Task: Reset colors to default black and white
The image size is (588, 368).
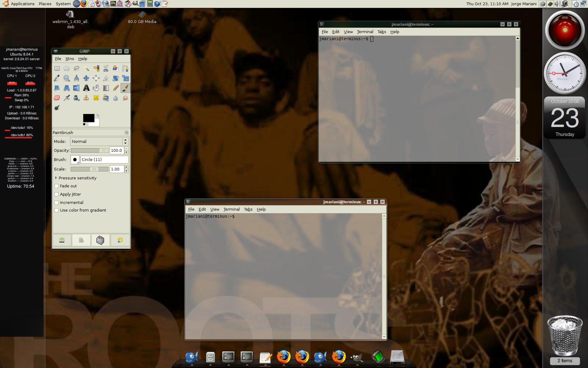Action: click(x=85, y=125)
